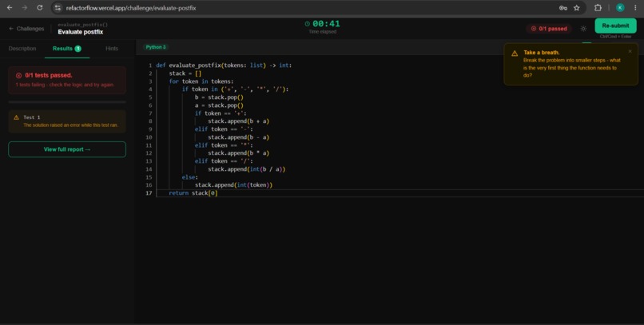Click line number 4 in the gutter
This screenshot has width=644, height=325.
(x=150, y=89)
